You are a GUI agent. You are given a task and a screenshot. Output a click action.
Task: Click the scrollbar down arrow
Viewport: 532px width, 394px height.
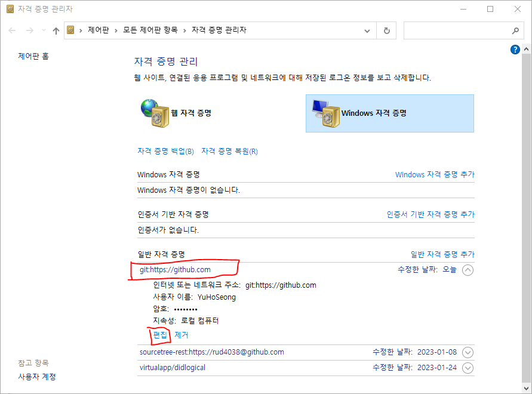tap(526, 389)
